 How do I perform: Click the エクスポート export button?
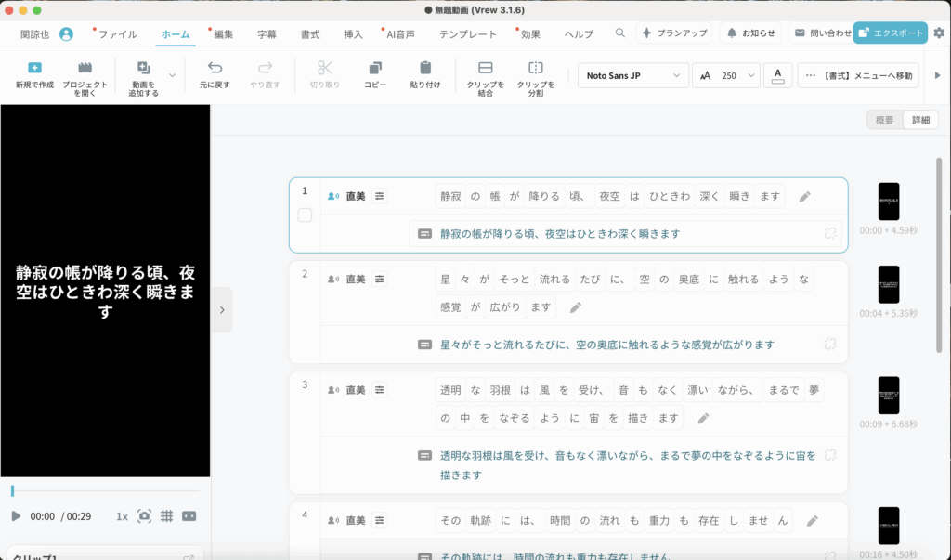point(891,33)
